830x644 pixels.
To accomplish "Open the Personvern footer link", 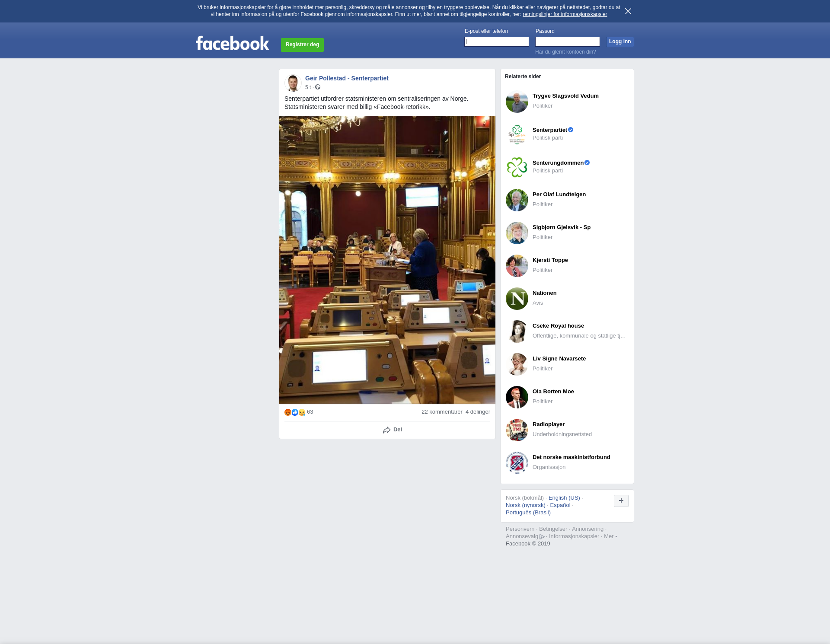I will point(520,529).
